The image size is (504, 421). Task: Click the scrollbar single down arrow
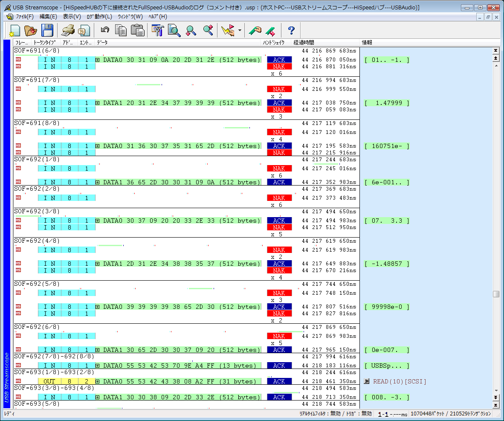coord(495,390)
